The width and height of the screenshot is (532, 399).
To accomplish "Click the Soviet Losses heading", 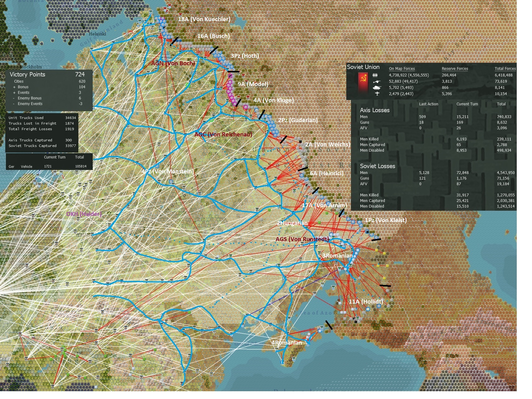I will pos(377,166).
